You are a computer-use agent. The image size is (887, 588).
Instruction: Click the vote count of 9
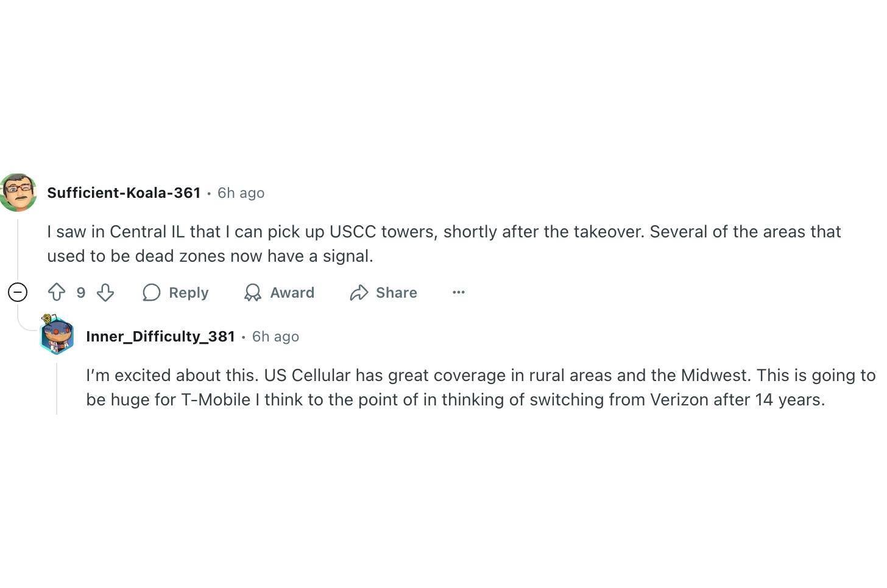click(x=81, y=293)
